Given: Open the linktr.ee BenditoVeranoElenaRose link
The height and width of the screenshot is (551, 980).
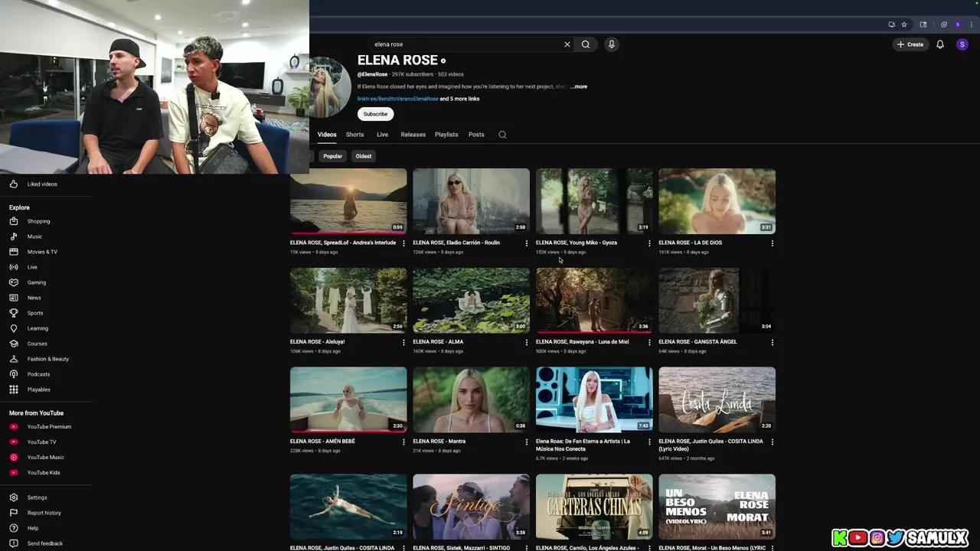Looking at the screenshot, I should pos(397,99).
